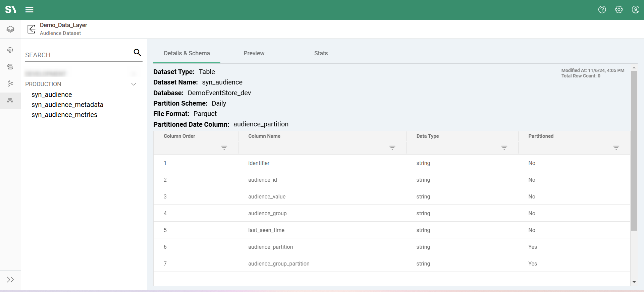The height and width of the screenshot is (292, 644).
Task: Click into the SEARCH input field
Action: (x=77, y=55)
